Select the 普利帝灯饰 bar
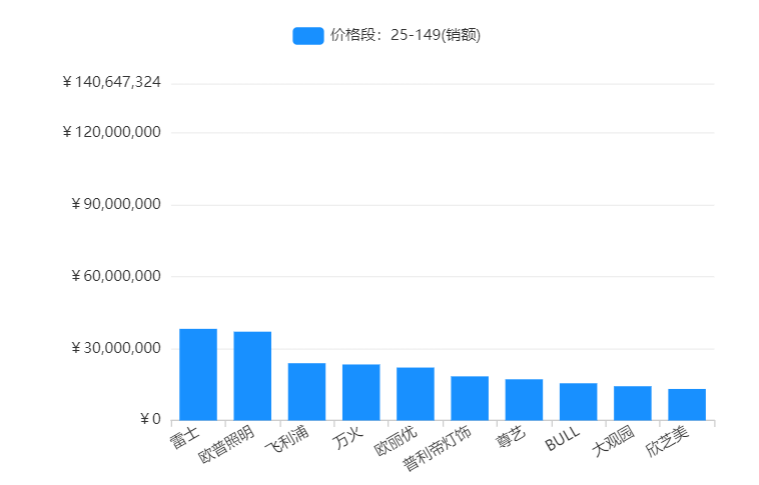759x485 pixels. coord(469,398)
